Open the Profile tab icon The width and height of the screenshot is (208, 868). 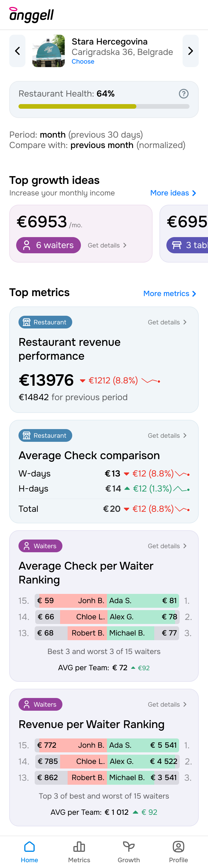click(x=178, y=846)
